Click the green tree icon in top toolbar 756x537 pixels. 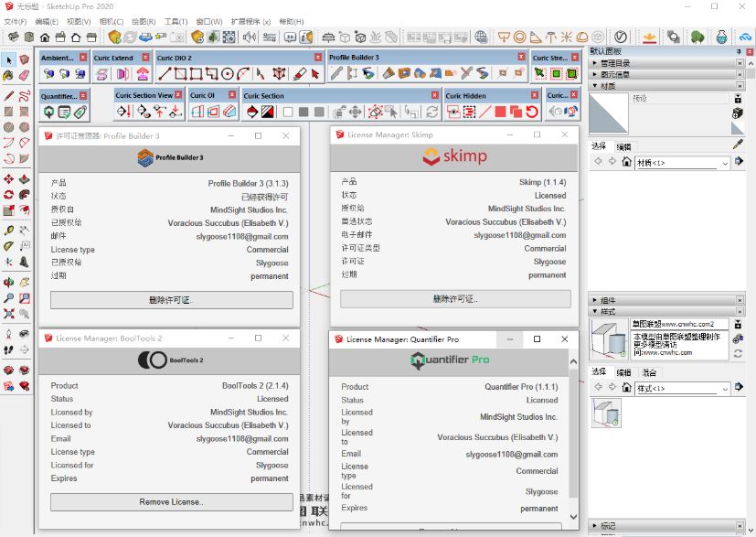coord(697,37)
